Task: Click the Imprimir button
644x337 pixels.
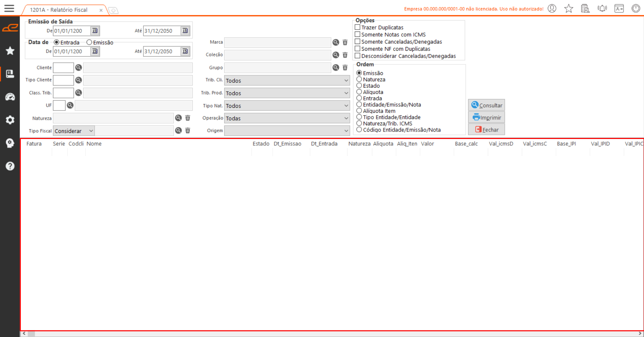Action: 487,117
